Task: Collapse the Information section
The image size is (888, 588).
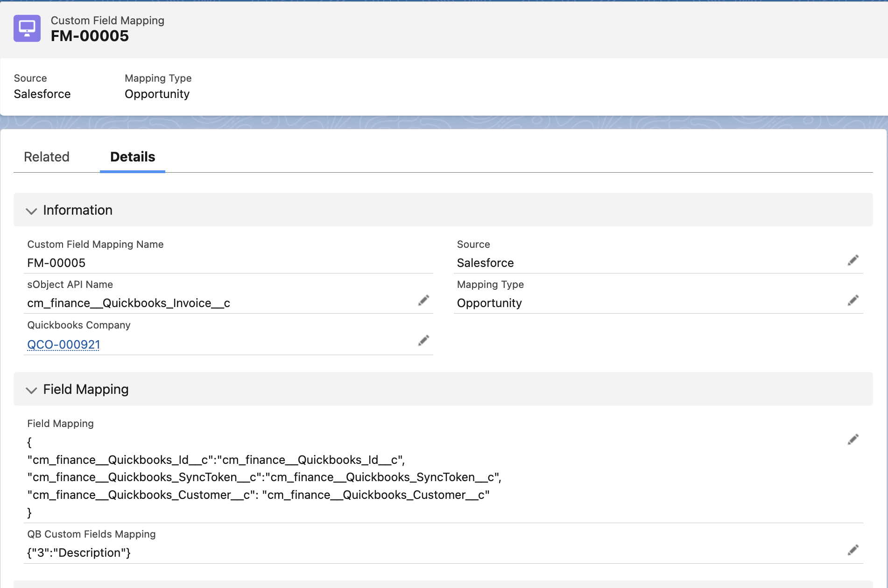Action: [x=31, y=211]
